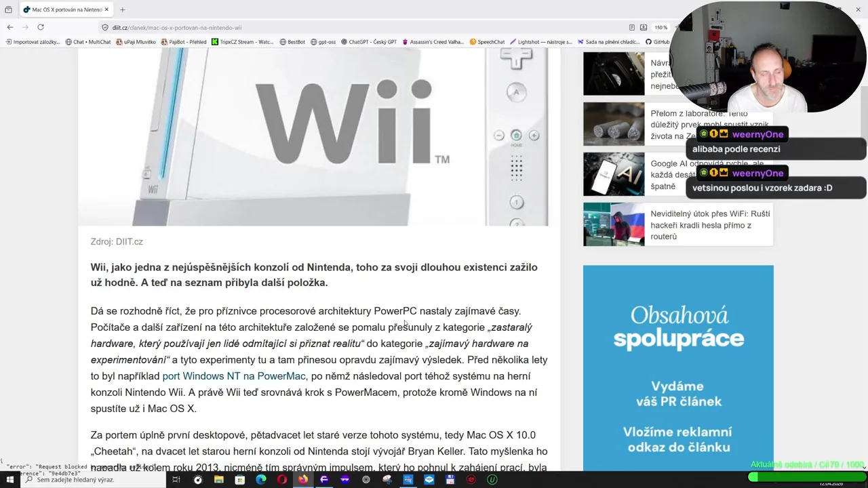Open the purple F app in taskbar
This screenshot has height=488, width=868.
coord(323,480)
